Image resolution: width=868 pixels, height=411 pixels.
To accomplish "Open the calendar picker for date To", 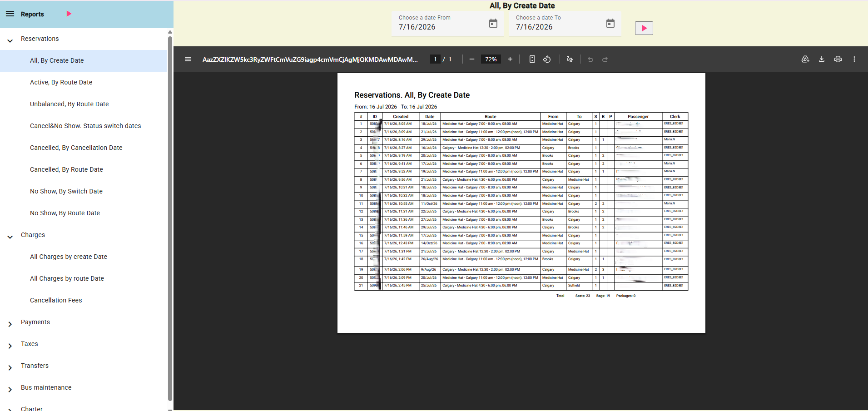I will tap(610, 23).
